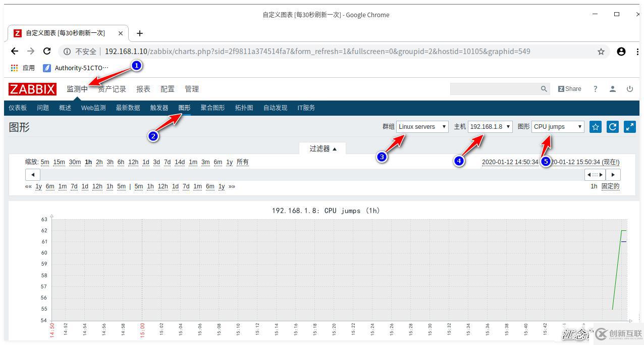Click the browser address bar URL
644x345 pixels.
[317, 52]
